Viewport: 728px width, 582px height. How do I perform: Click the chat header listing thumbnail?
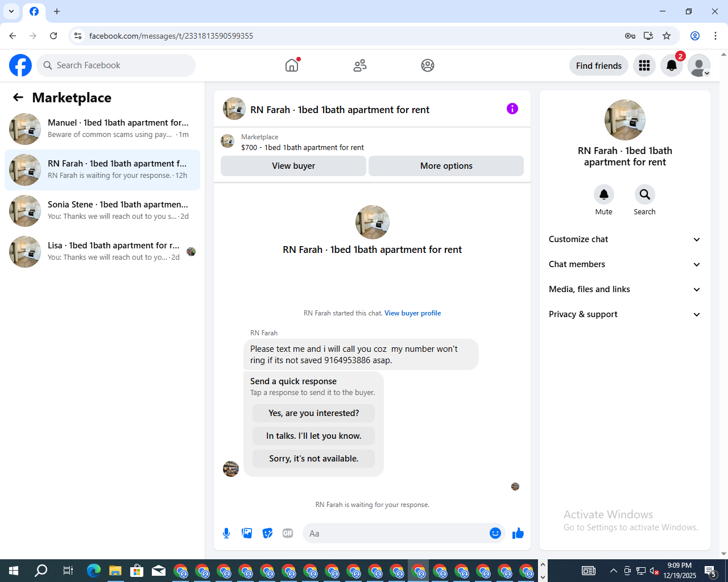(234, 109)
